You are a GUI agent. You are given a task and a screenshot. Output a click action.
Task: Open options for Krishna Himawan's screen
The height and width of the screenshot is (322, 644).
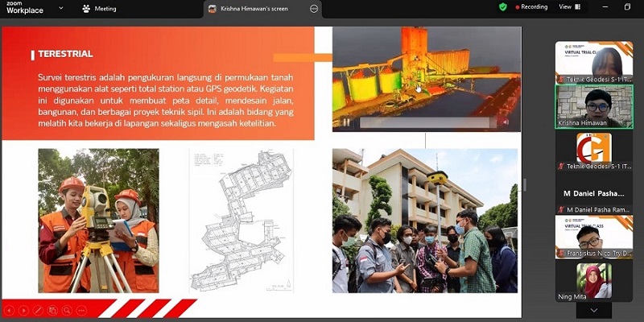[314, 9]
